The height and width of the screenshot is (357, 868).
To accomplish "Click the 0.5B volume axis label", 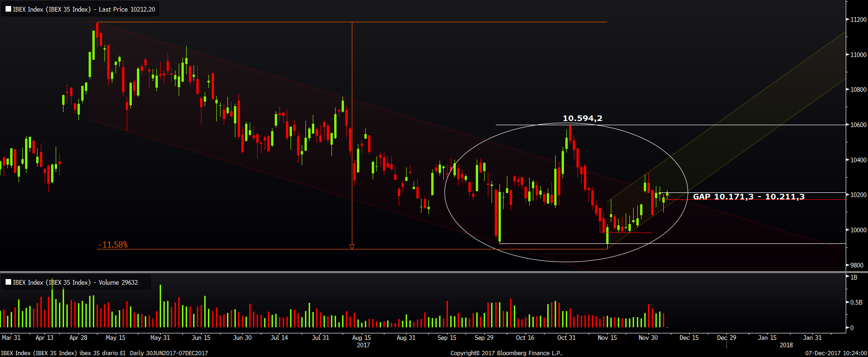I will (x=856, y=302).
